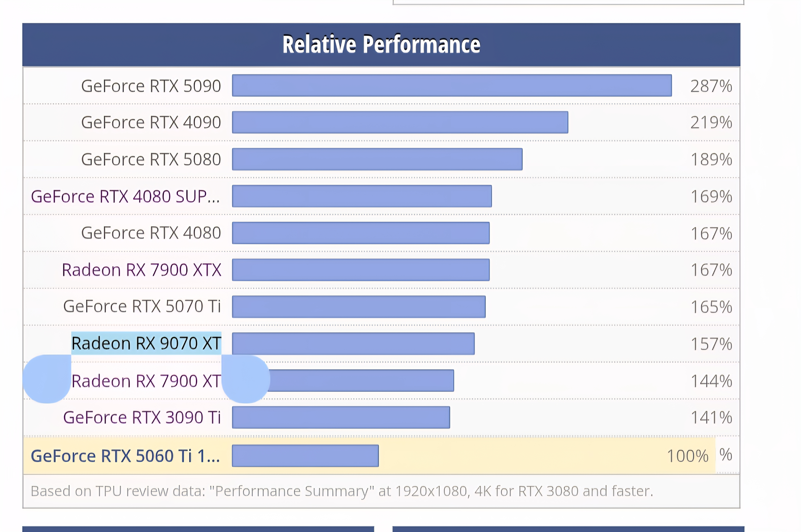Click the Relative Performance header
Image resolution: width=801 pixels, height=532 pixels.
(x=381, y=44)
